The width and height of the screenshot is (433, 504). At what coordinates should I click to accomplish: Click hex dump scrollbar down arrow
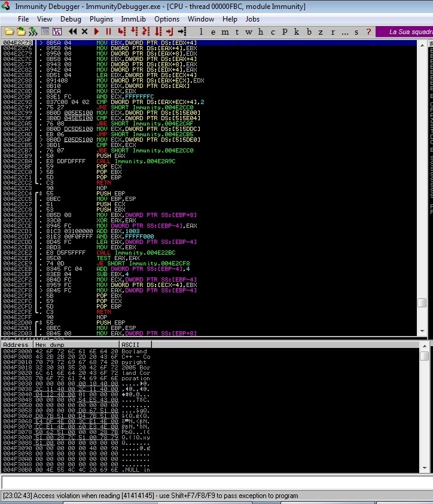tap(424, 468)
